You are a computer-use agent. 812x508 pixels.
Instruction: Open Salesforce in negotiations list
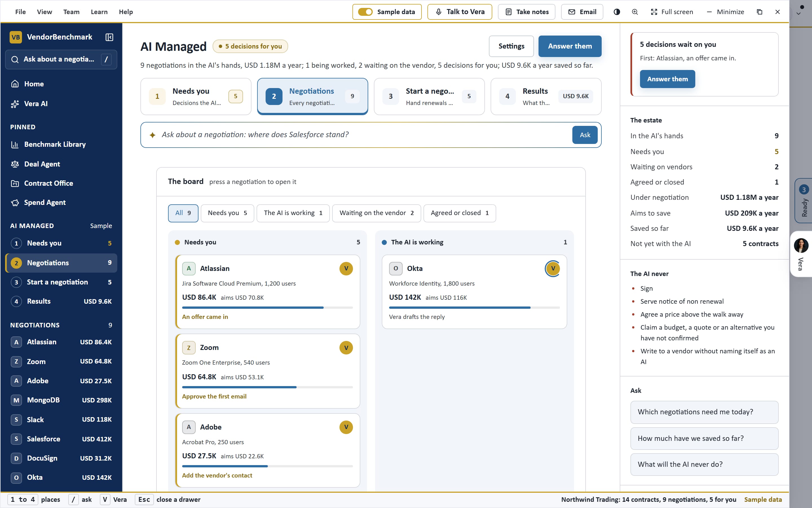[61, 439]
